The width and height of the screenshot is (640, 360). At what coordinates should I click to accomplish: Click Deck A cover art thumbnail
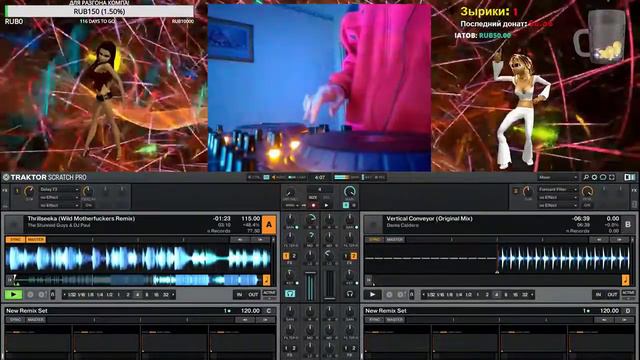point(14,224)
